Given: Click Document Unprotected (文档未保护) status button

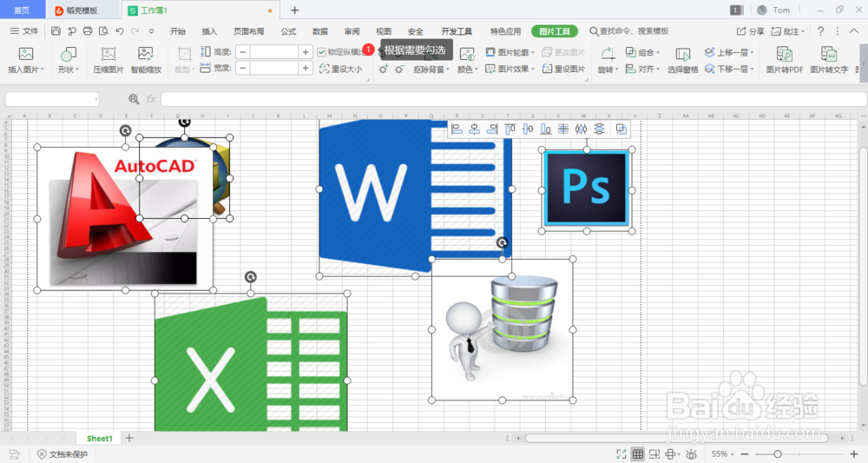Looking at the screenshot, I should pos(62,454).
